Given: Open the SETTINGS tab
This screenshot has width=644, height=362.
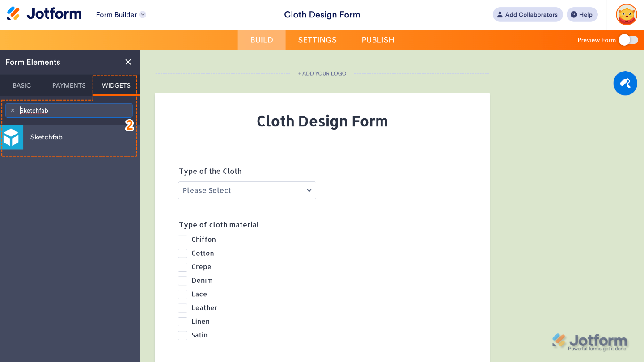Looking at the screenshot, I should (317, 40).
